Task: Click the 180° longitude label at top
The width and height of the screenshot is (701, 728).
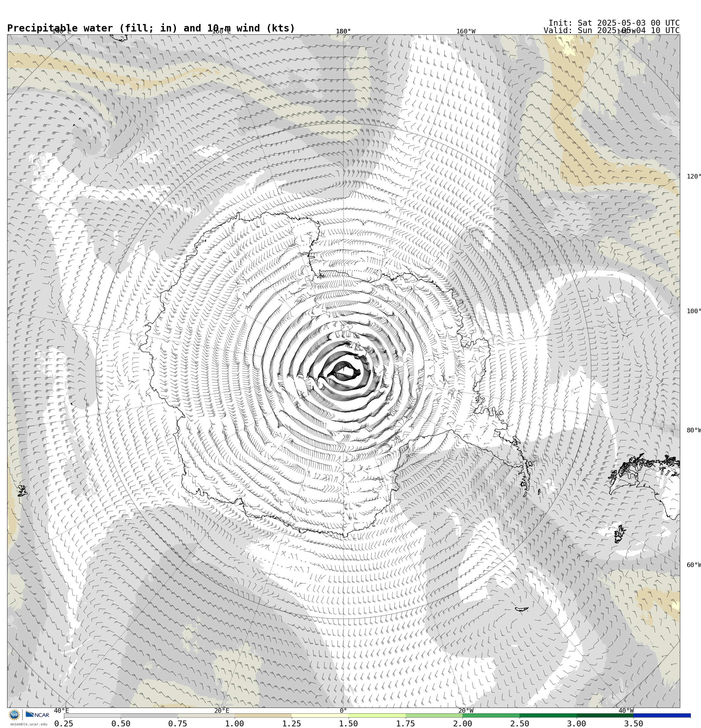Action: pos(343,31)
